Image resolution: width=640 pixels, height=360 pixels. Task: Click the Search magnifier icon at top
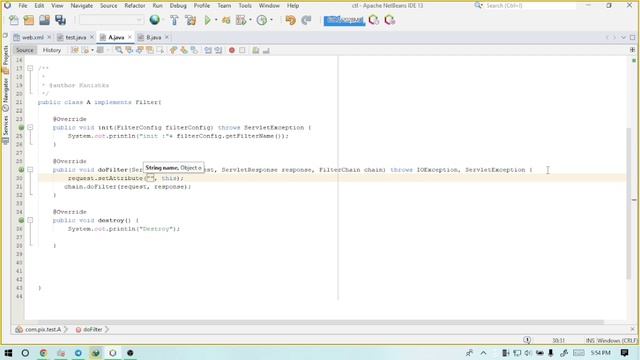(x=478, y=6)
